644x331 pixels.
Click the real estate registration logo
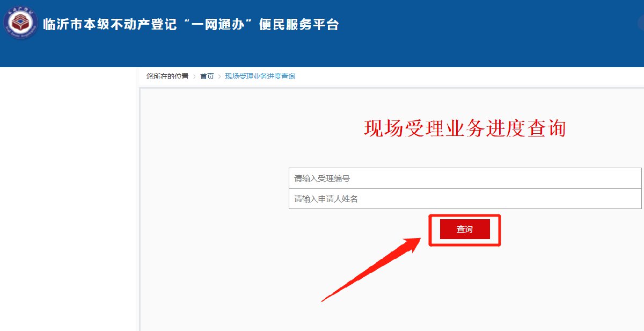20,24
